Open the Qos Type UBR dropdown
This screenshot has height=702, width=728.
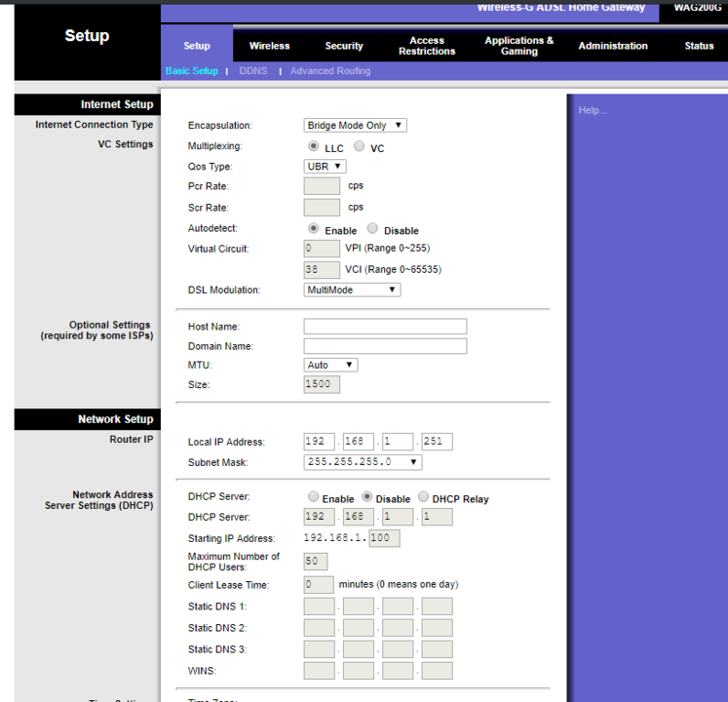[x=325, y=167]
